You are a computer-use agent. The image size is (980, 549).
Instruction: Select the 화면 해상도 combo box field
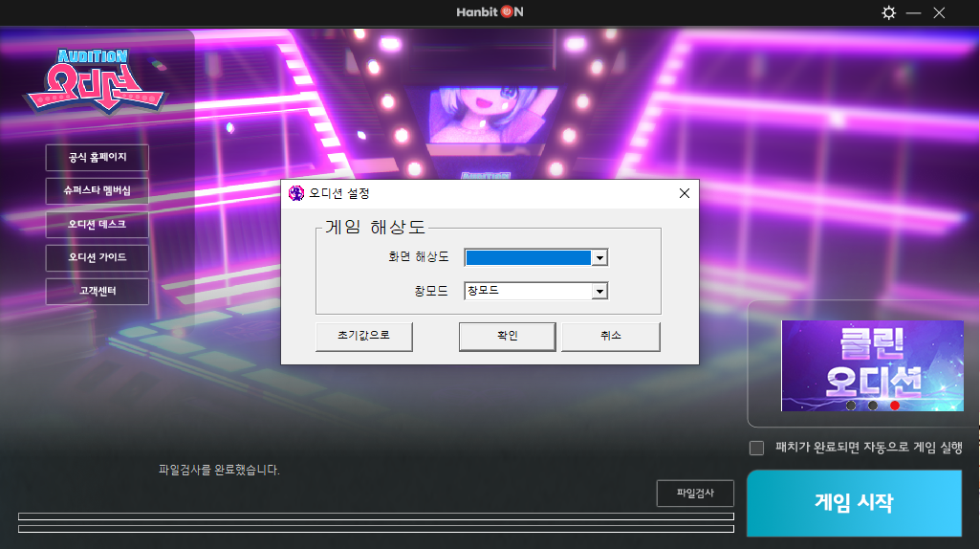(x=535, y=257)
